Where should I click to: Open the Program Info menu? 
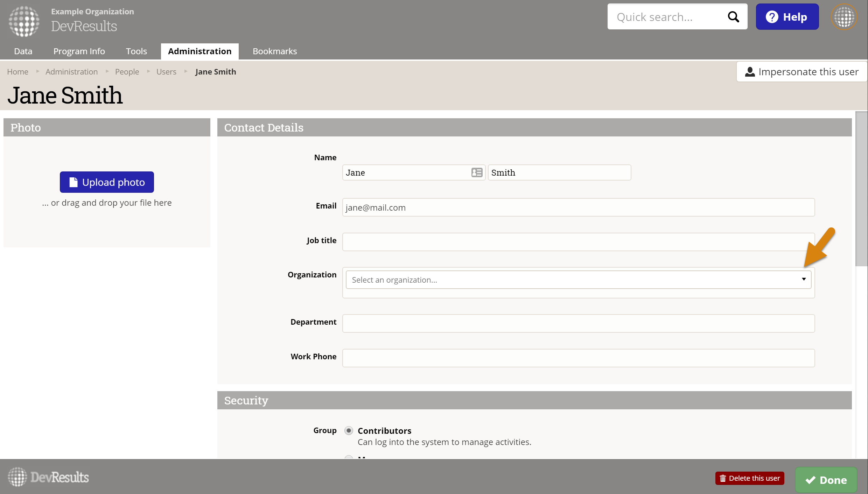79,51
